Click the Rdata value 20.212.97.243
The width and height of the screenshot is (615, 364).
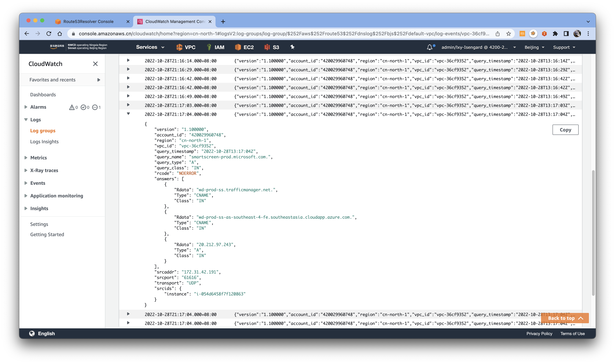215,245
